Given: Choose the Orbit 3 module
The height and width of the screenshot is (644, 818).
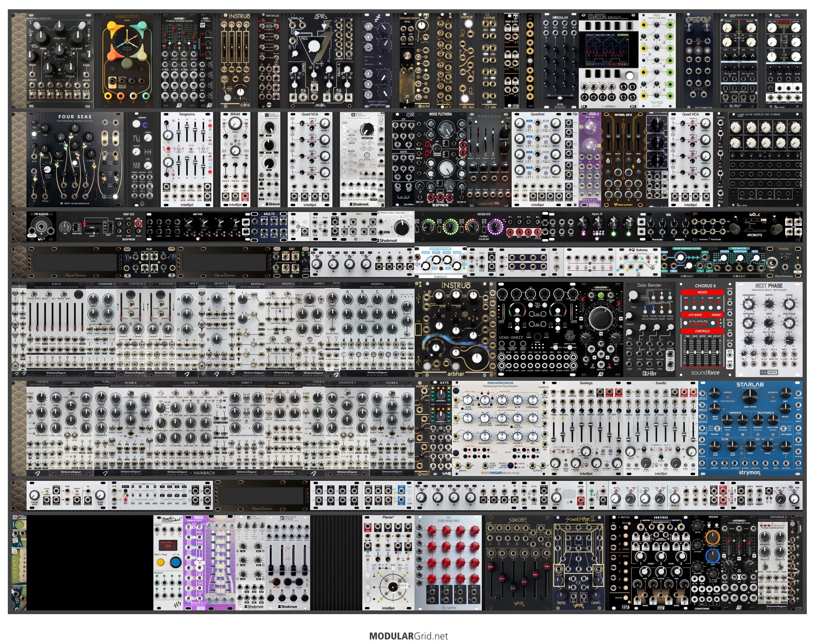Looking at the screenshot, I should click(246, 428).
